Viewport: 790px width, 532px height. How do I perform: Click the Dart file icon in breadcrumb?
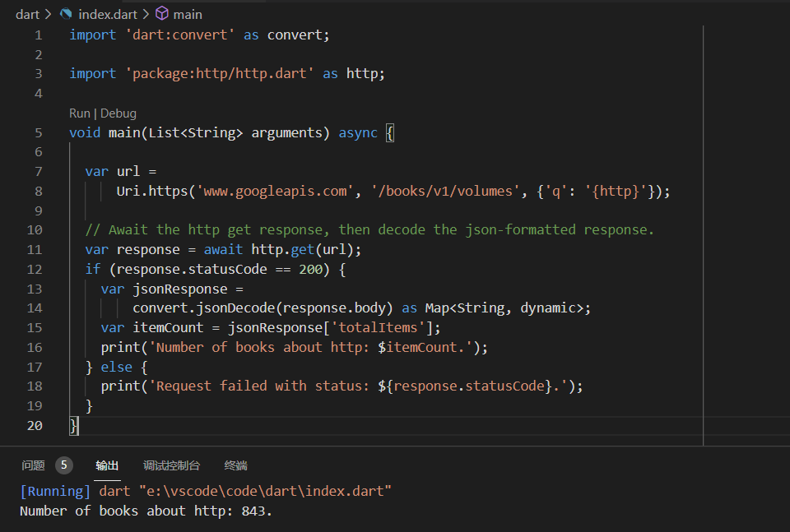point(66,14)
